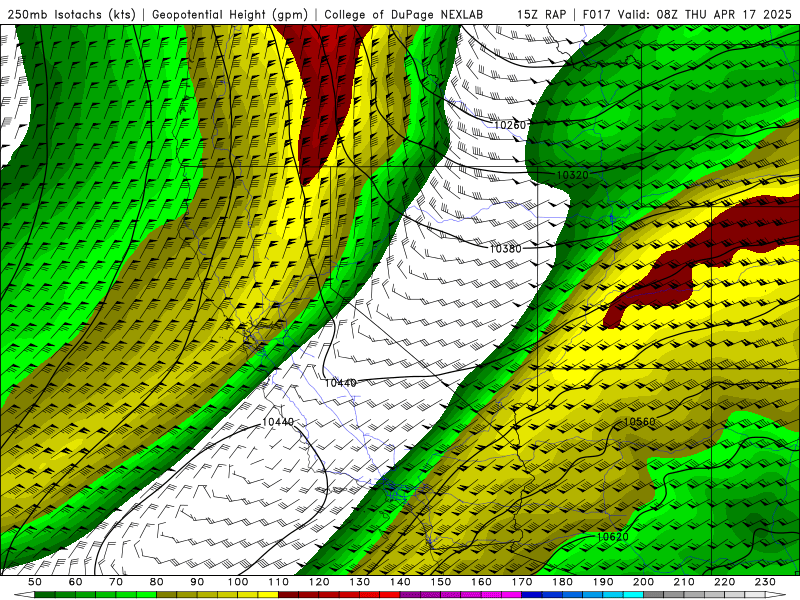The height and width of the screenshot is (600, 800).
Task: Click the 100 value on the color scale
Action: (x=238, y=582)
